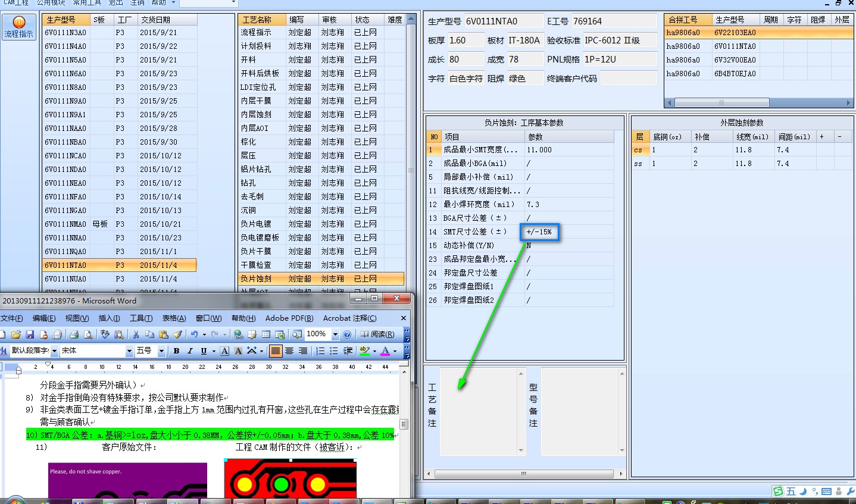Undo last action with Undo icon
The width and height of the screenshot is (856, 504).
[194, 334]
